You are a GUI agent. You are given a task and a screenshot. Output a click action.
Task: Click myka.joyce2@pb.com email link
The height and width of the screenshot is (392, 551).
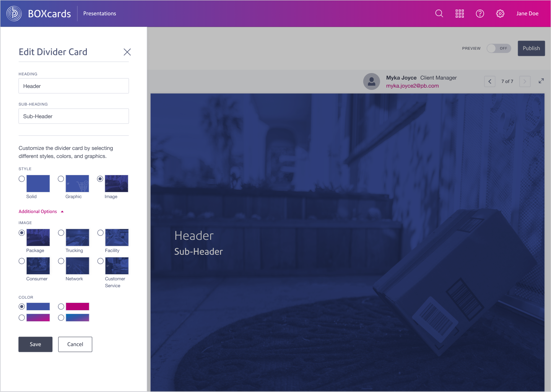[x=413, y=86]
